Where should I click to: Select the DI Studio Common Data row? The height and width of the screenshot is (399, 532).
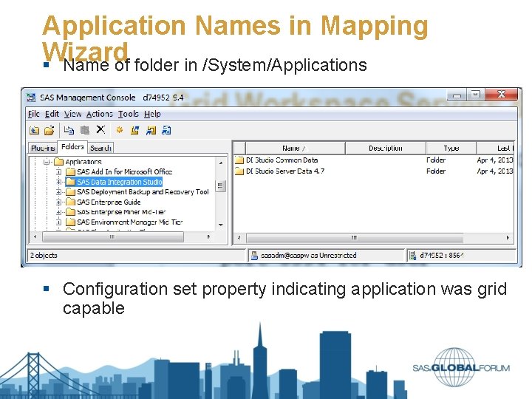[x=373, y=160]
